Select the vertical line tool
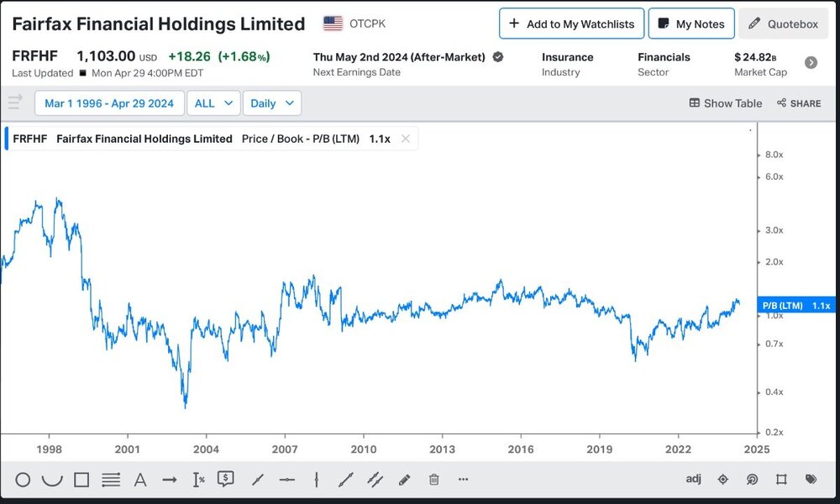The width and height of the screenshot is (840, 504). click(317, 480)
